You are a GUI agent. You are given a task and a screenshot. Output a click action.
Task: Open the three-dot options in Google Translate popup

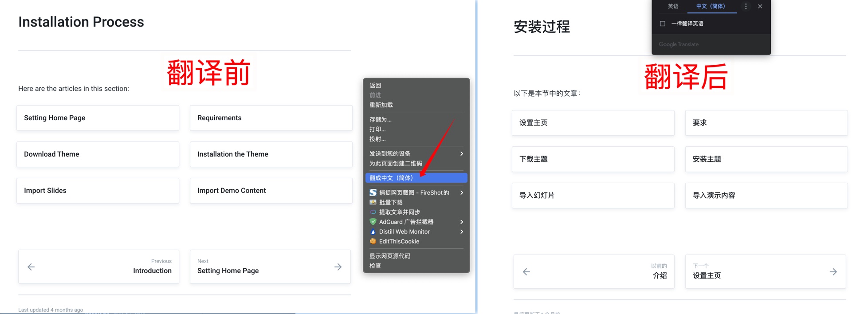pyautogui.click(x=746, y=6)
